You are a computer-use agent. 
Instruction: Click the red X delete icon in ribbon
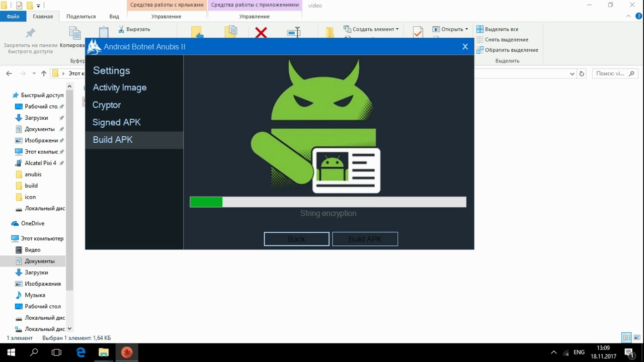pyautogui.click(x=261, y=33)
